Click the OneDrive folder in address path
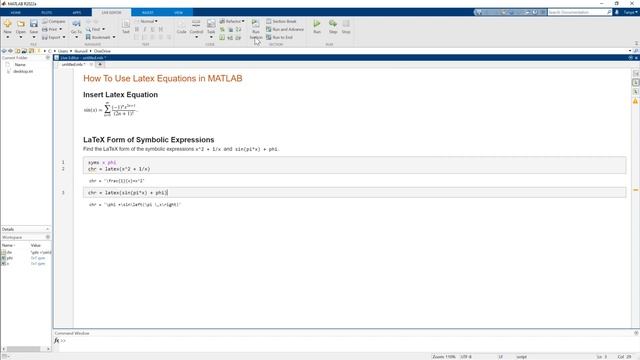This screenshot has height=360, width=640. coord(102,51)
